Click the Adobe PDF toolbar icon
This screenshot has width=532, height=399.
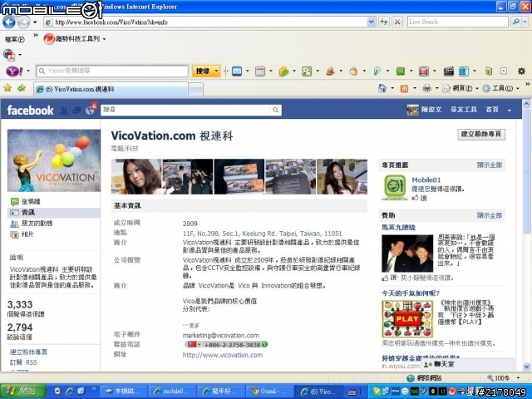click(x=9, y=55)
